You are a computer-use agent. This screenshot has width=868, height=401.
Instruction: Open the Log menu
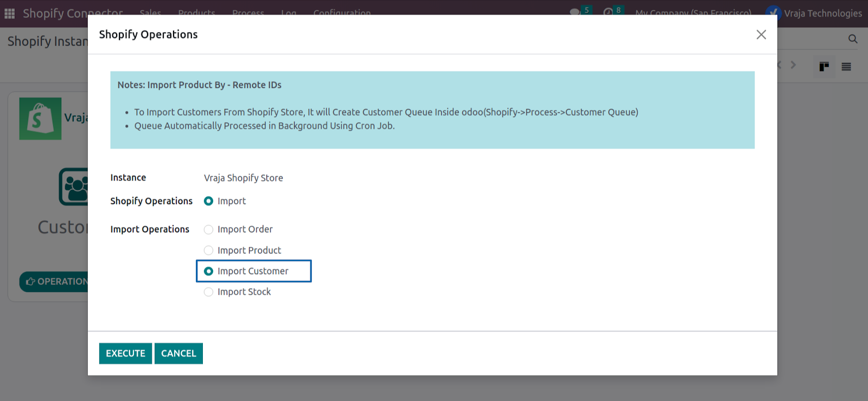[x=289, y=12]
